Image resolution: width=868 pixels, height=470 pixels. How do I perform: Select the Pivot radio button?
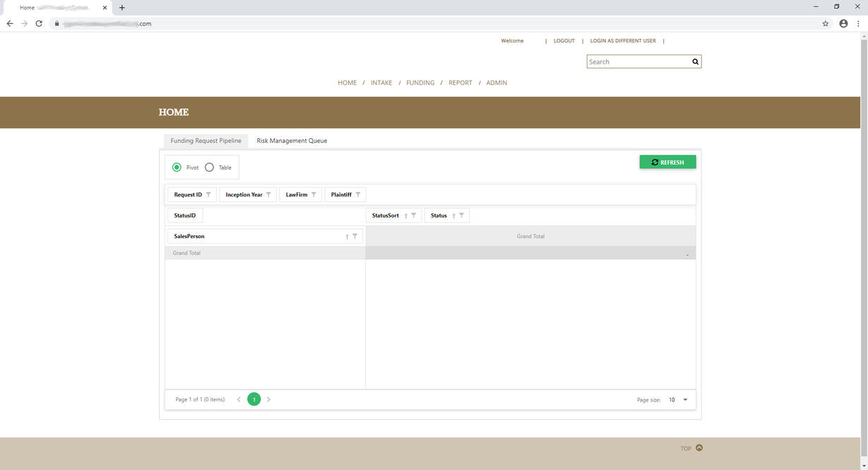tap(177, 168)
